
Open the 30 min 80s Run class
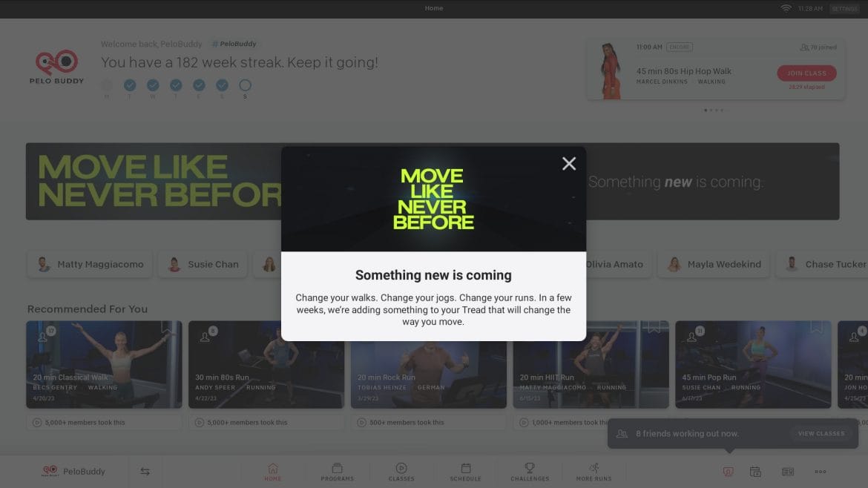point(266,365)
